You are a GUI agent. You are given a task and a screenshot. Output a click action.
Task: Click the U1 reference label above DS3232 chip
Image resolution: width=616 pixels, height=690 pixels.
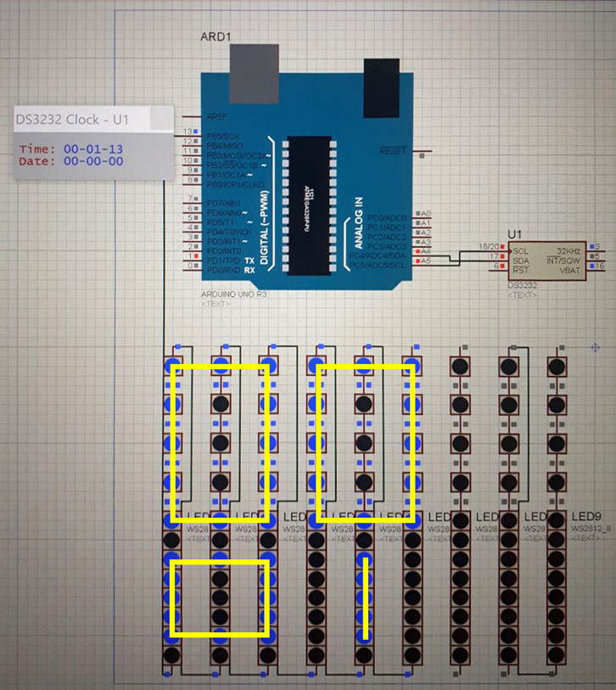(514, 233)
